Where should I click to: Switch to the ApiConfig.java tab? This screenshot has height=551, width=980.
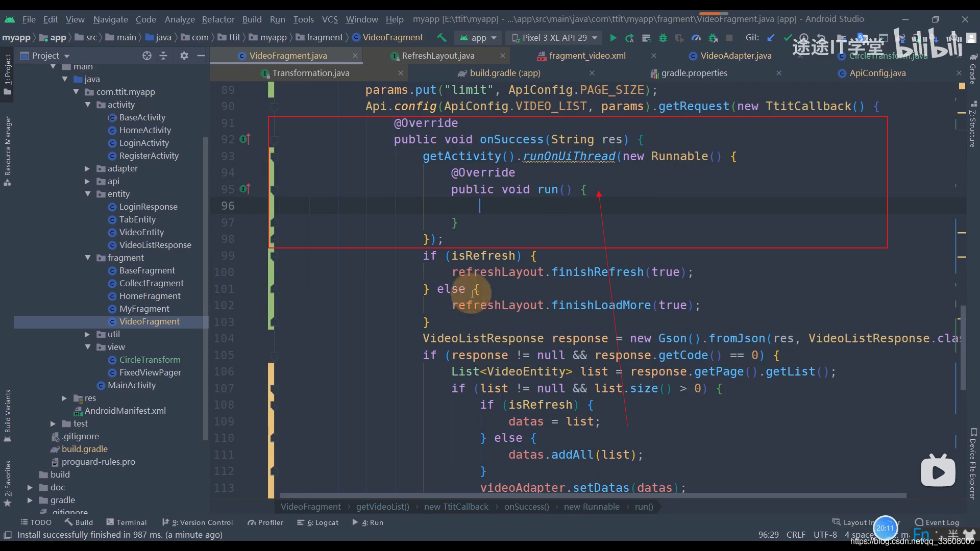(877, 73)
